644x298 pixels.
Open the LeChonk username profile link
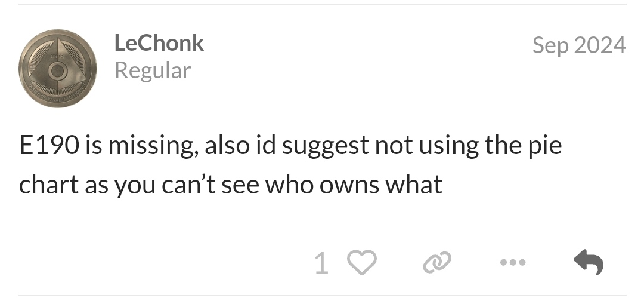[159, 43]
